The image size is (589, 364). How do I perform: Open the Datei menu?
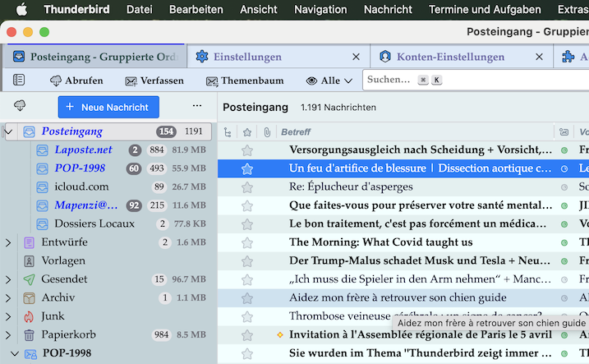coord(140,9)
